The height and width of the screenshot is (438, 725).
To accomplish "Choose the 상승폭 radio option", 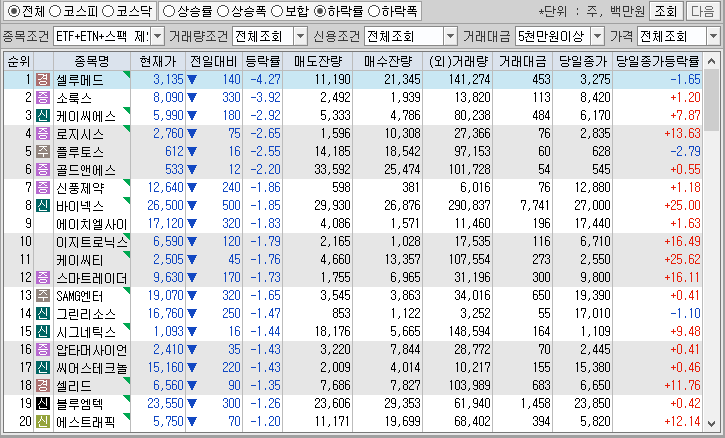I will 223,11.
